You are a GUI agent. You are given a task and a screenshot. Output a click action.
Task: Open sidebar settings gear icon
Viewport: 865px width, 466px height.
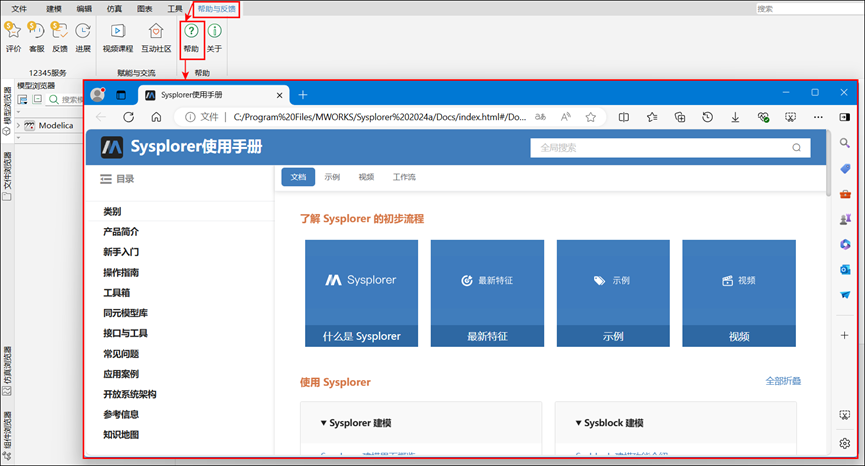coord(845,443)
